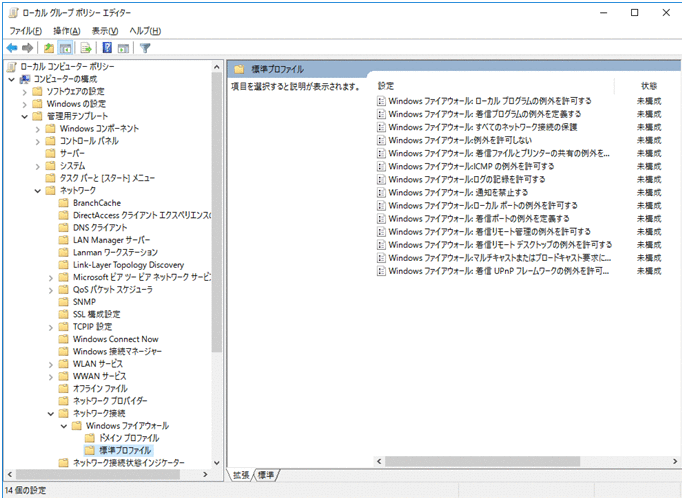
Task: Click the Forward arrow toolbar icon
Action: tap(28, 48)
